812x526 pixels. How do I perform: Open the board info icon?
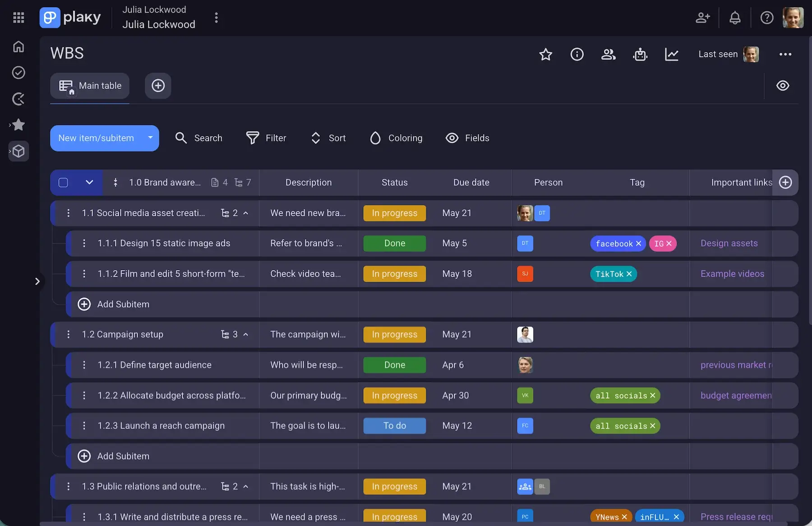pos(577,55)
